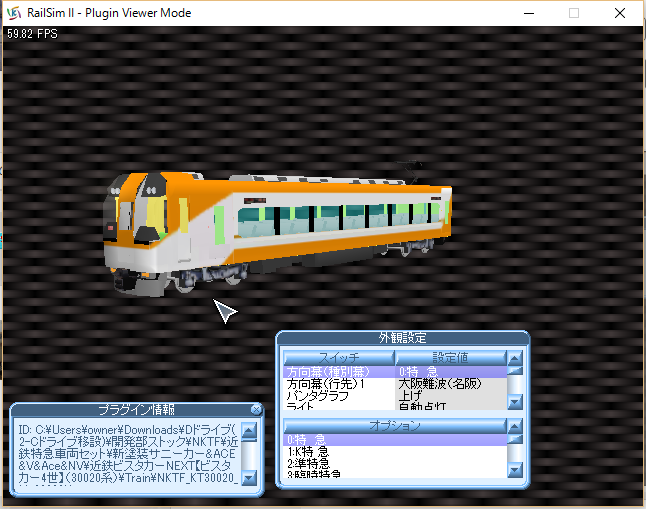The width and height of the screenshot is (646, 509).
Task: Click the スイッチ column header
Action: pos(339,358)
